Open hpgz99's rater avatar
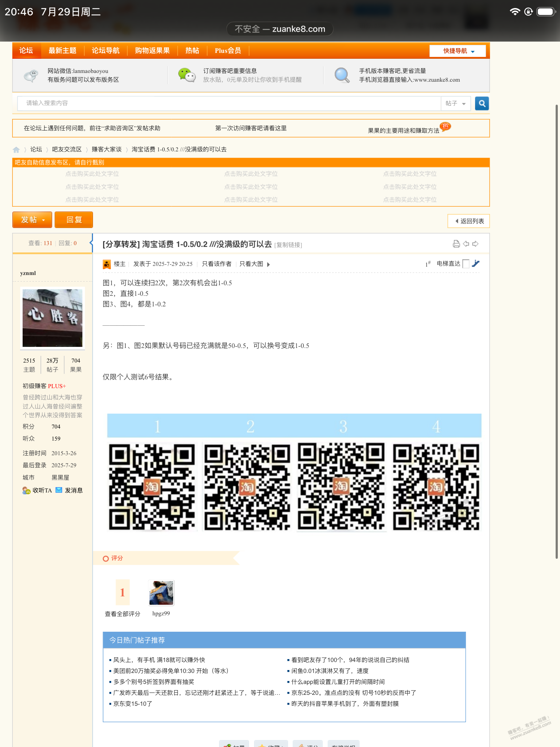 pos(162,593)
